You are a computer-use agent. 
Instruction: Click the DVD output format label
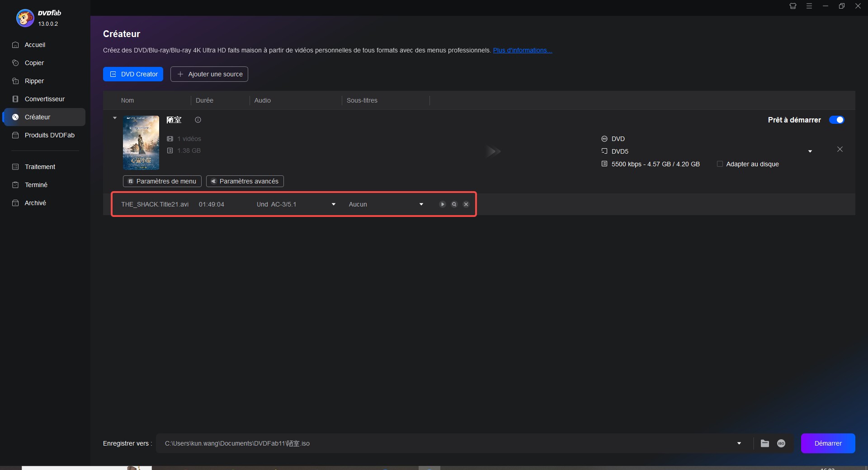point(618,139)
